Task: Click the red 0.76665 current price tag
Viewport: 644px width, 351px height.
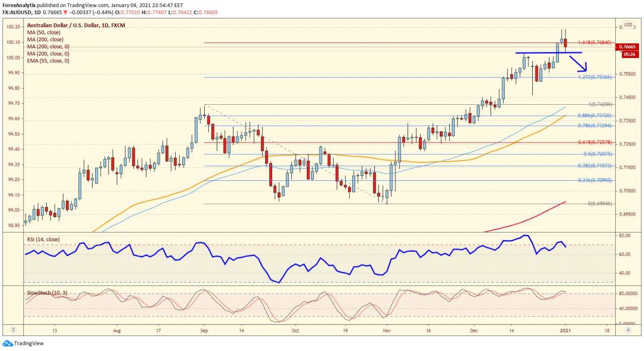Action: click(x=627, y=46)
